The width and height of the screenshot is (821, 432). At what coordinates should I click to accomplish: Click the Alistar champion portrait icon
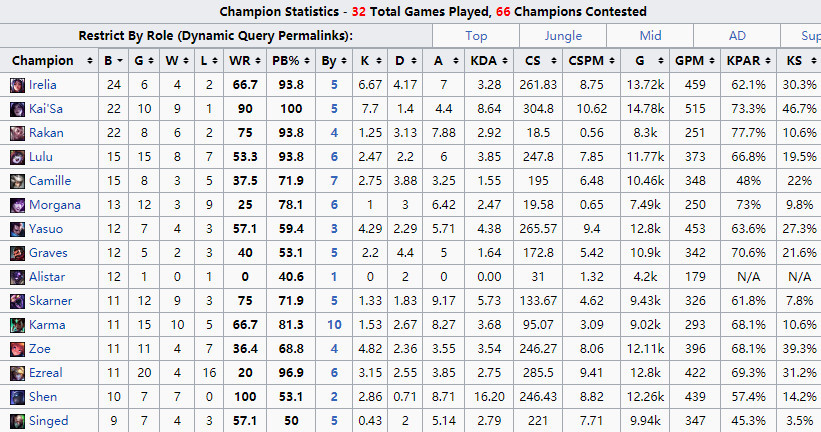pyautogui.click(x=18, y=277)
